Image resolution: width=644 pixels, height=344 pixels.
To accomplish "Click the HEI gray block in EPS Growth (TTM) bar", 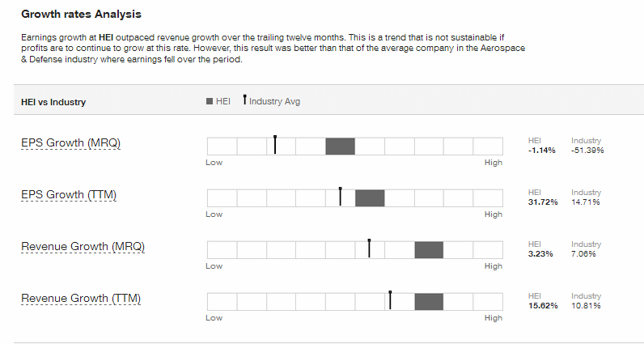I will click(x=370, y=198).
